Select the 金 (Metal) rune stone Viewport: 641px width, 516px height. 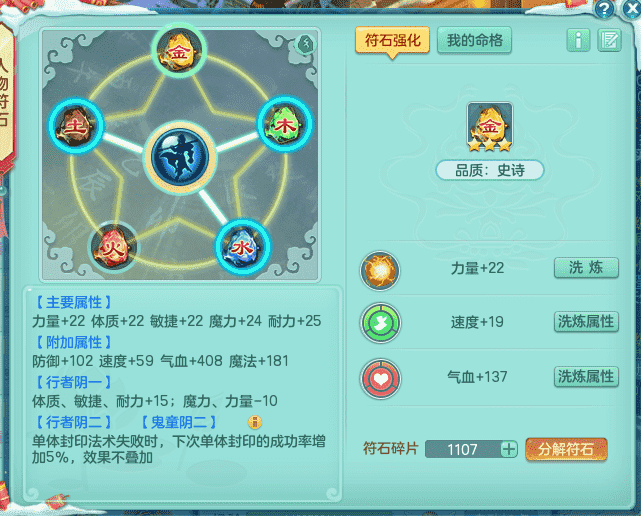point(179,50)
